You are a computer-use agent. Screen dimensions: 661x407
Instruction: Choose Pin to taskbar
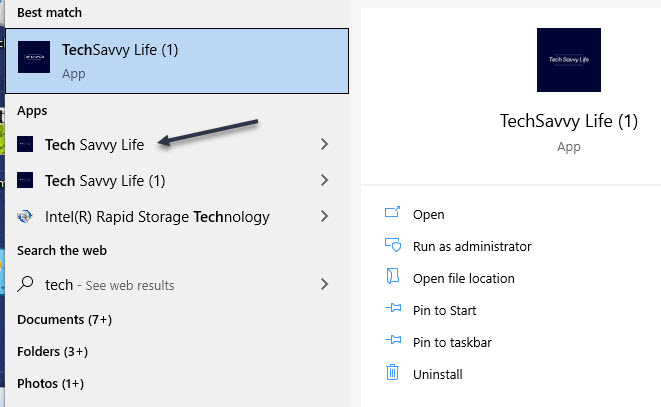pyautogui.click(x=452, y=342)
